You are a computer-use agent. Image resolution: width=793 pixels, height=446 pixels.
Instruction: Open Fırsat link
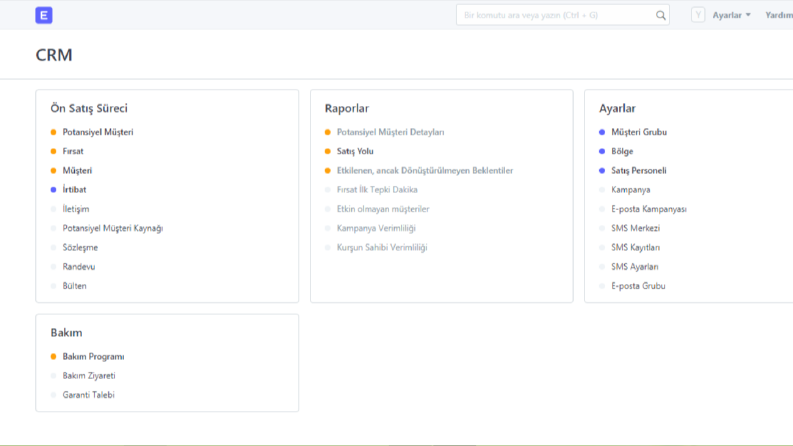[73, 151]
